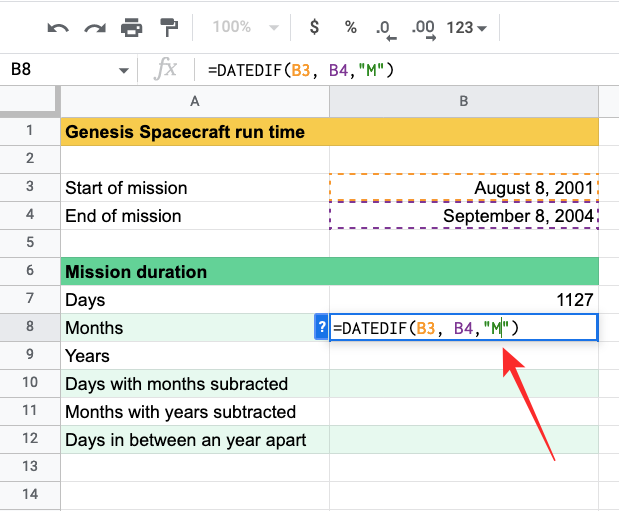The height and width of the screenshot is (511, 619).
Task: Click the blue formula help question mark
Action: click(321, 327)
